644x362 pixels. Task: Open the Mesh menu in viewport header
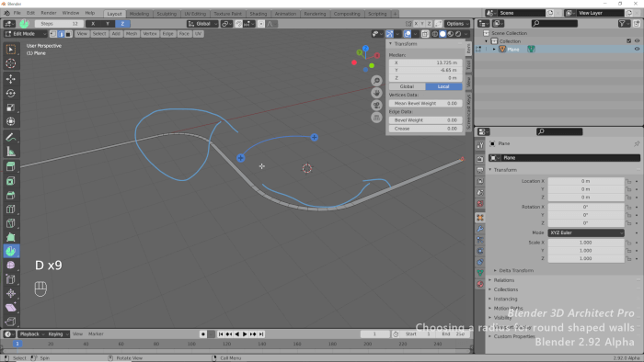click(x=132, y=34)
